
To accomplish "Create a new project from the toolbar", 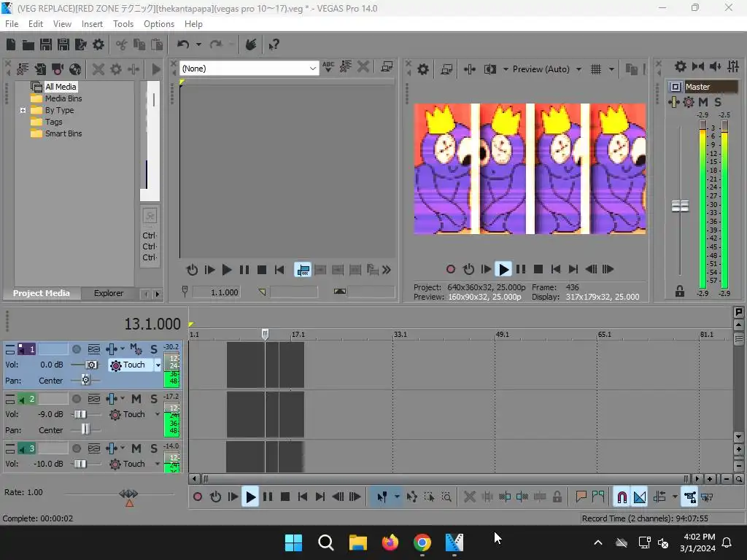I will [11, 44].
